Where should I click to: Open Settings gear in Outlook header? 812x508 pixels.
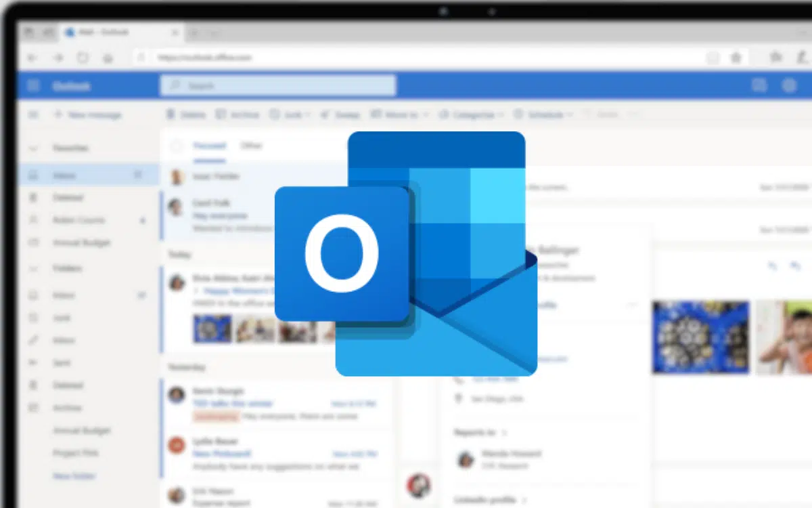789,85
